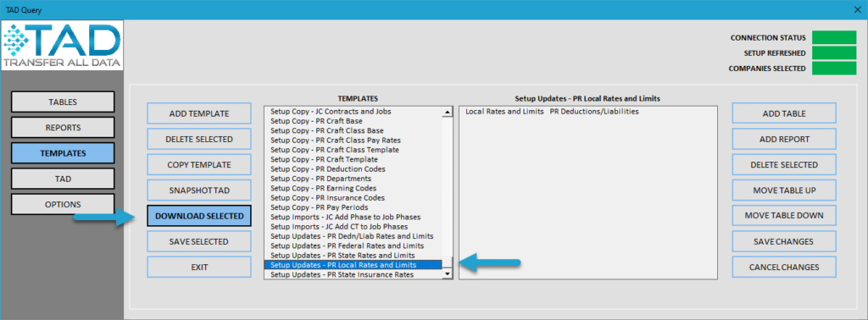Select 'Setup Copy - PR Craft Class Pay Rates'
This screenshot has width=868, height=320.
coord(353,141)
